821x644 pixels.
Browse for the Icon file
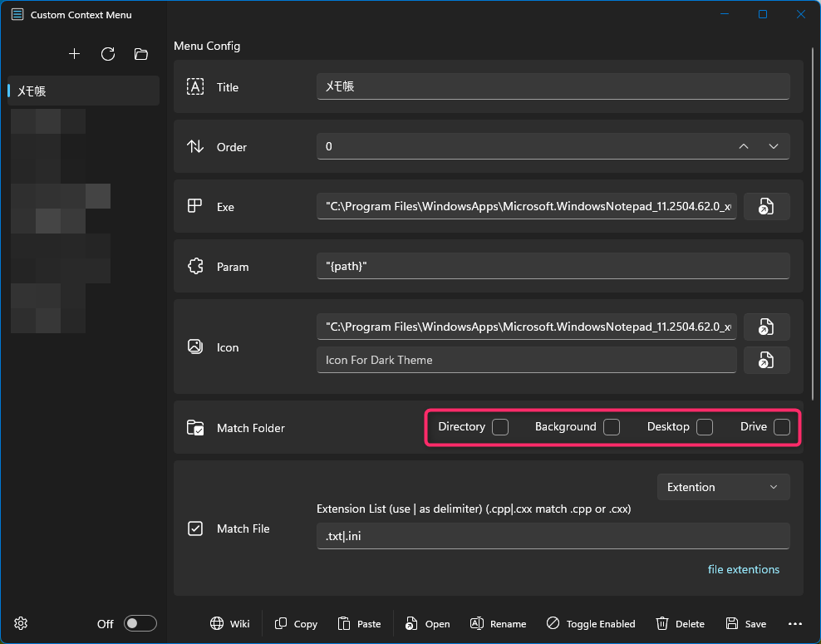(x=766, y=327)
